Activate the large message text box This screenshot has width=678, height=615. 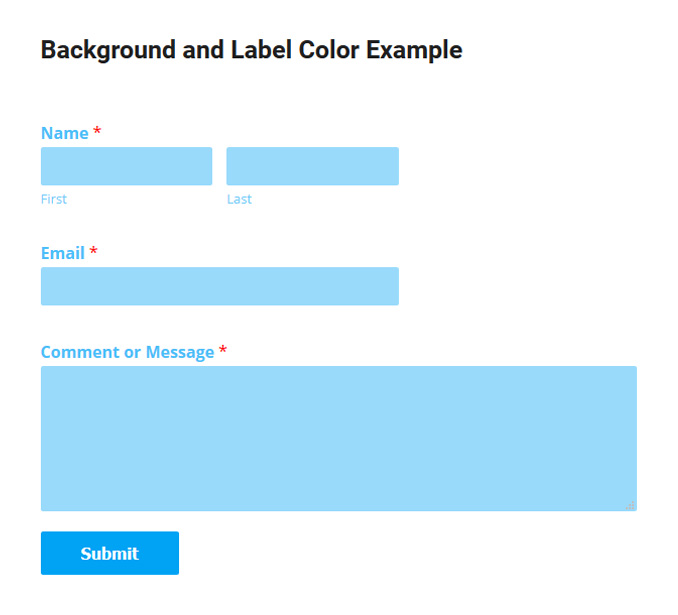(338, 438)
